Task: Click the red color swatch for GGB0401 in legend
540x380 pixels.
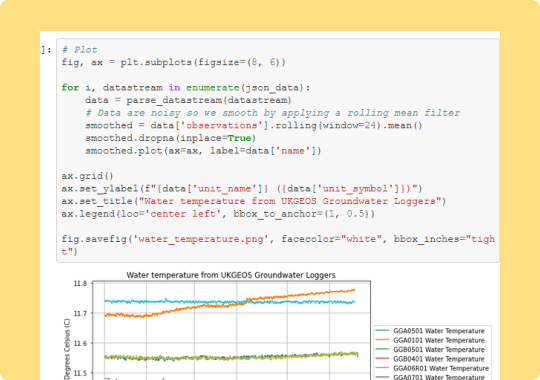Action: click(382, 359)
